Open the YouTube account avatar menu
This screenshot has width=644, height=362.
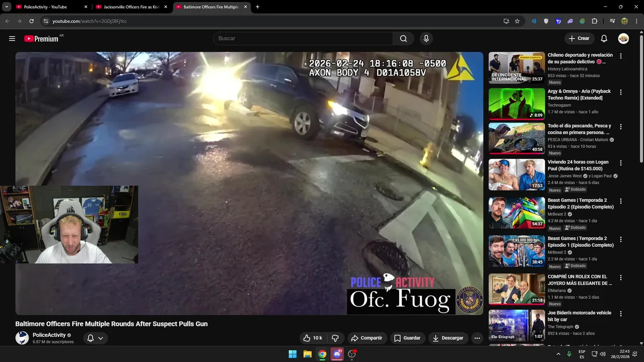(x=623, y=39)
